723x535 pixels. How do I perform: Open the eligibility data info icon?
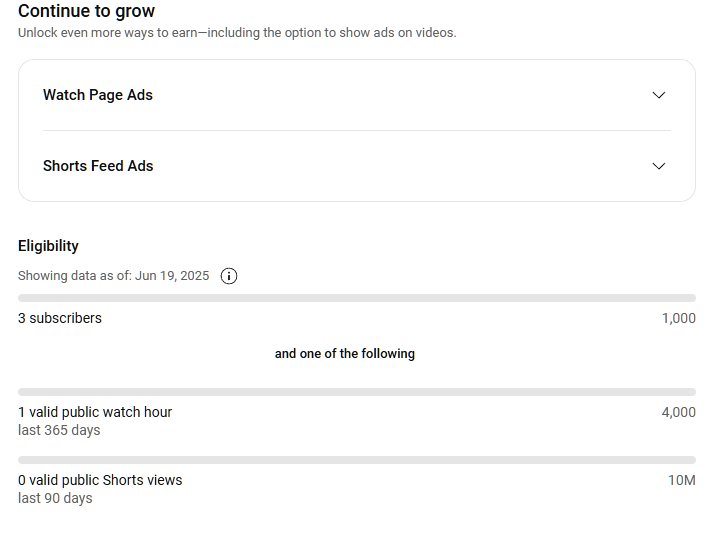click(229, 276)
